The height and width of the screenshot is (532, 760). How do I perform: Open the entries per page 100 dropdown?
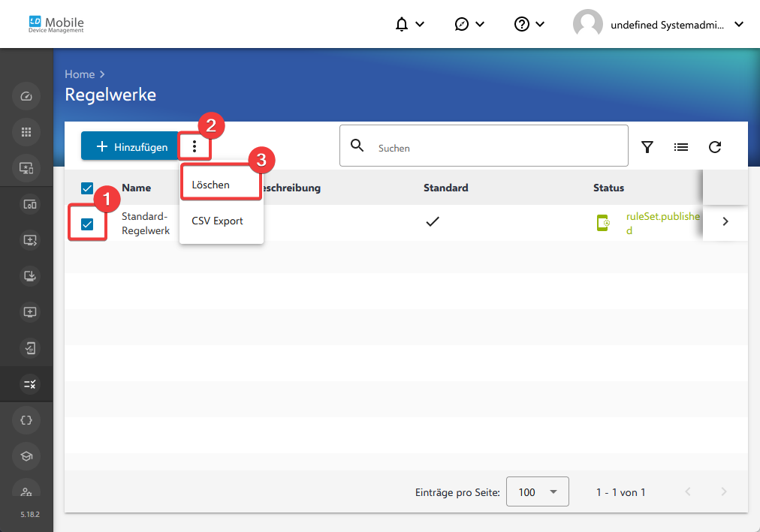coord(538,491)
